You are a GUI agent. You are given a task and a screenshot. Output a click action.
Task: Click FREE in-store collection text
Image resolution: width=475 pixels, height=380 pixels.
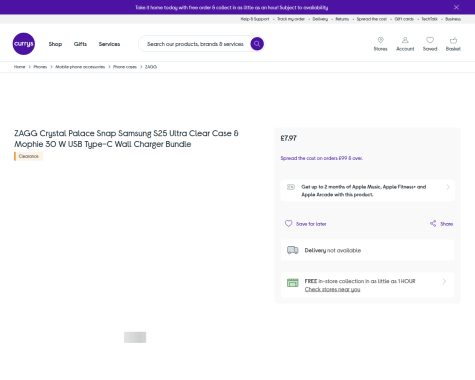[x=360, y=281]
